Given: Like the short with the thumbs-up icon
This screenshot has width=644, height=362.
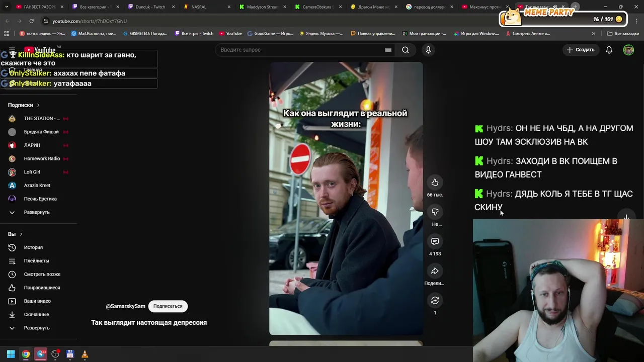Looking at the screenshot, I should [x=435, y=183].
